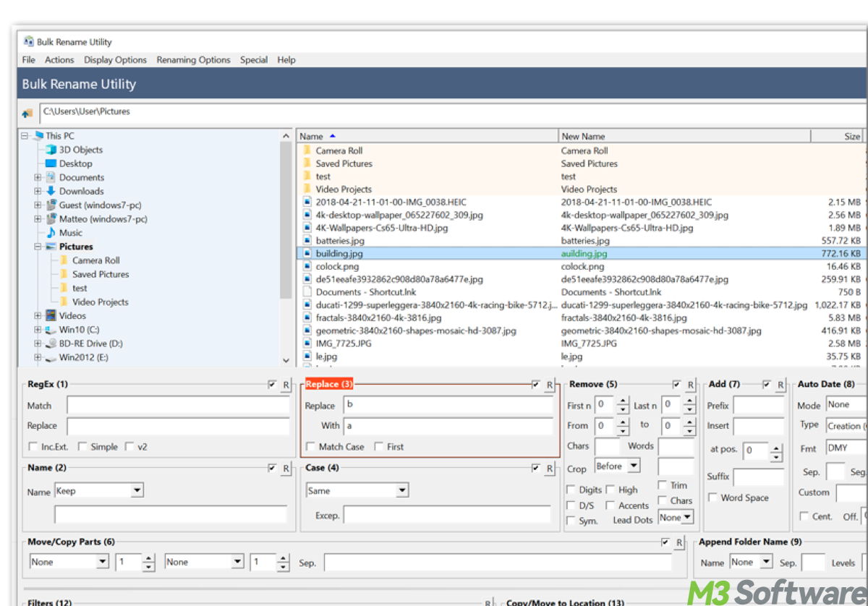
Task: Open the Actions menu
Action: 59,60
